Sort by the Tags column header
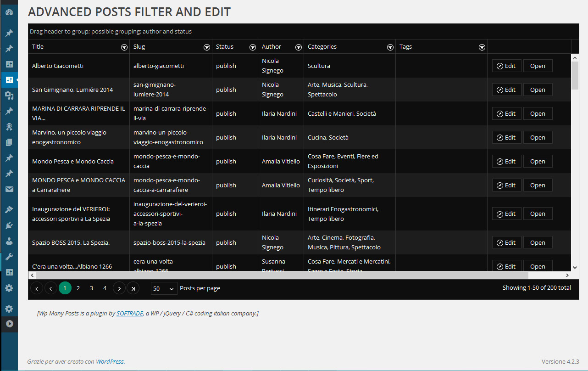Viewport: 588px width, 371px height. click(405, 46)
